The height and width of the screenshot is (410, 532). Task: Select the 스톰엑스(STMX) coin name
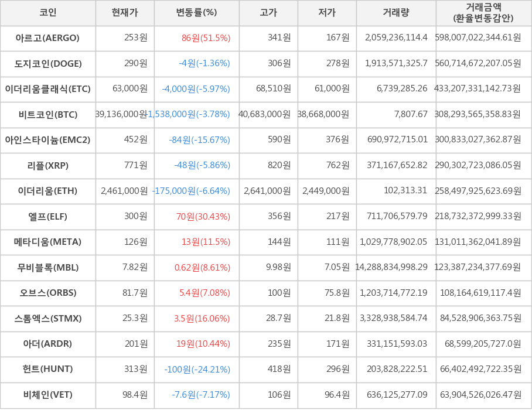click(47, 319)
